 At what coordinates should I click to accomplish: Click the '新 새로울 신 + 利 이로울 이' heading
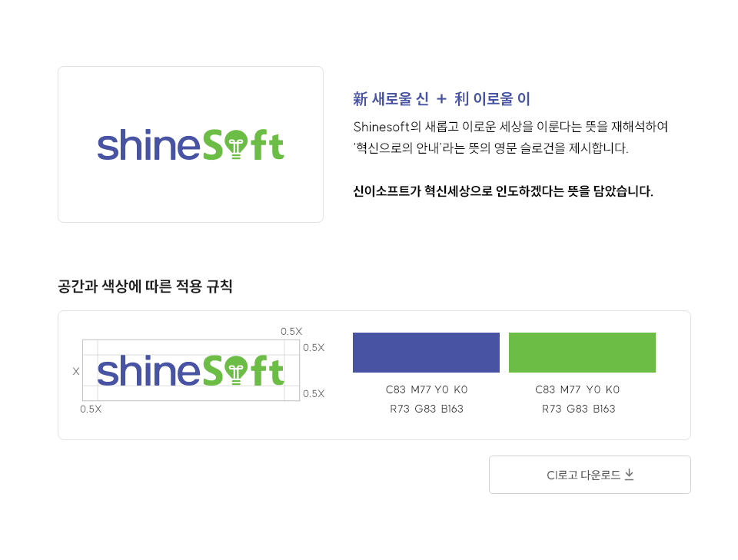coord(441,98)
